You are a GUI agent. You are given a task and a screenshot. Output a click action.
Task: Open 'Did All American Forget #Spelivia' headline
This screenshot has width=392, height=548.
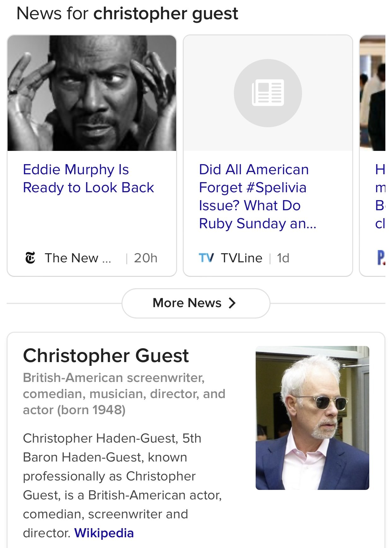tap(258, 196)
